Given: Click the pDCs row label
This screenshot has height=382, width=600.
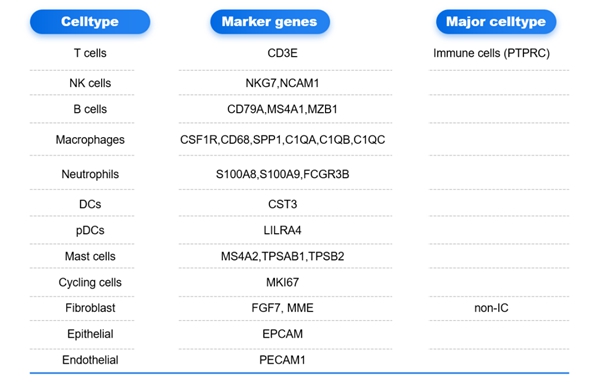Looking at the screenshot, I should (x=90, y=230).
